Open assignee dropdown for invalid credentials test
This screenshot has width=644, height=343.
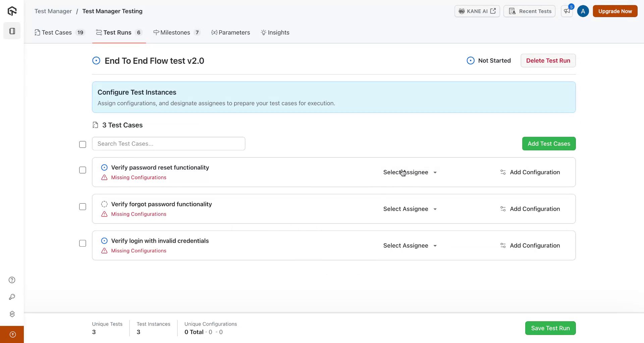410,245
